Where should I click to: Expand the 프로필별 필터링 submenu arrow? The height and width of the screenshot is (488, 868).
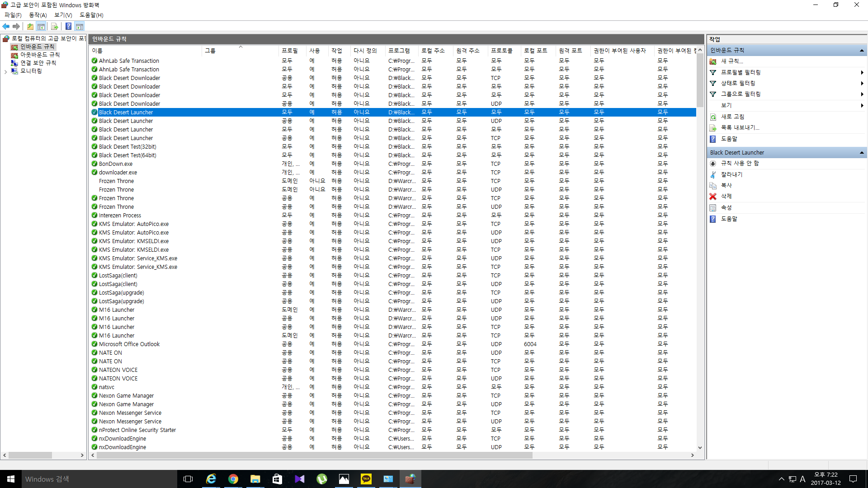click(862, 72)
